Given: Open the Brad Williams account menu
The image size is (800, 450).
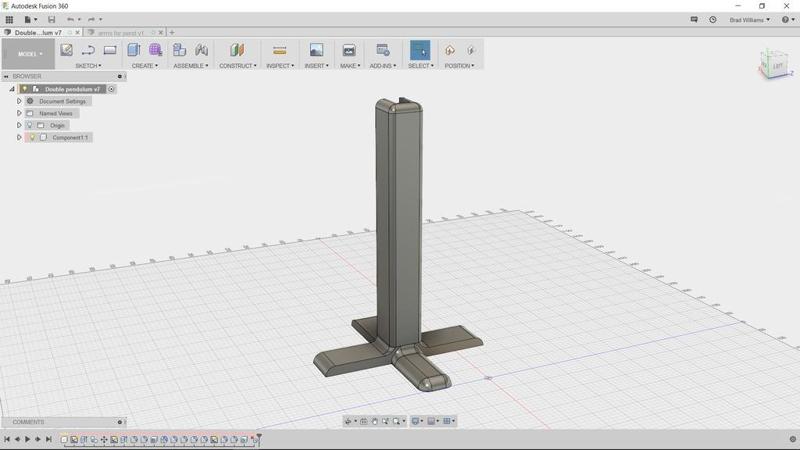Looking at the screenshot, I should click(749, 20).
